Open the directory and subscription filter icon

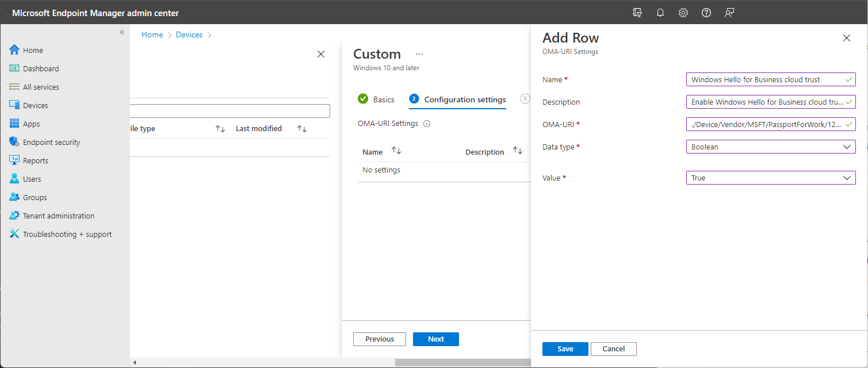click(637, 13)
